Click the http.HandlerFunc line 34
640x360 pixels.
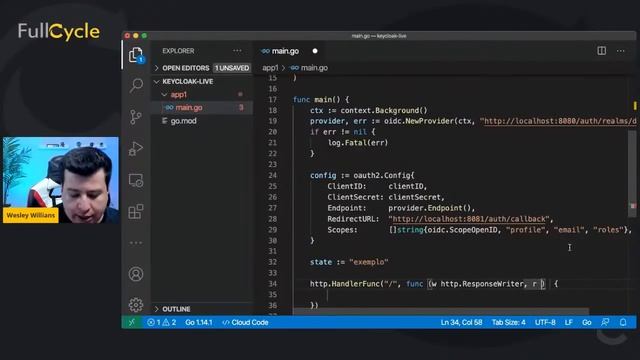click(433, 284)
